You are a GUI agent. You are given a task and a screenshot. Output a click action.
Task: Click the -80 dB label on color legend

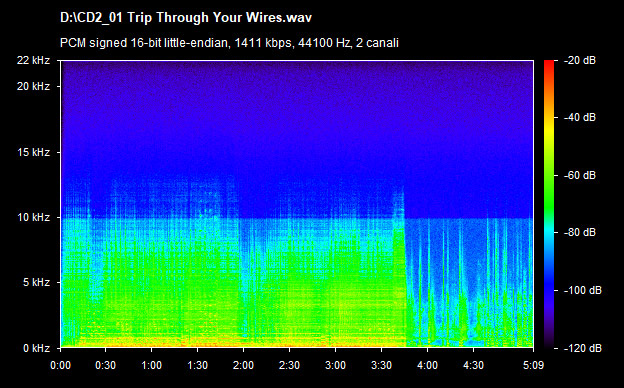[580, 232]
